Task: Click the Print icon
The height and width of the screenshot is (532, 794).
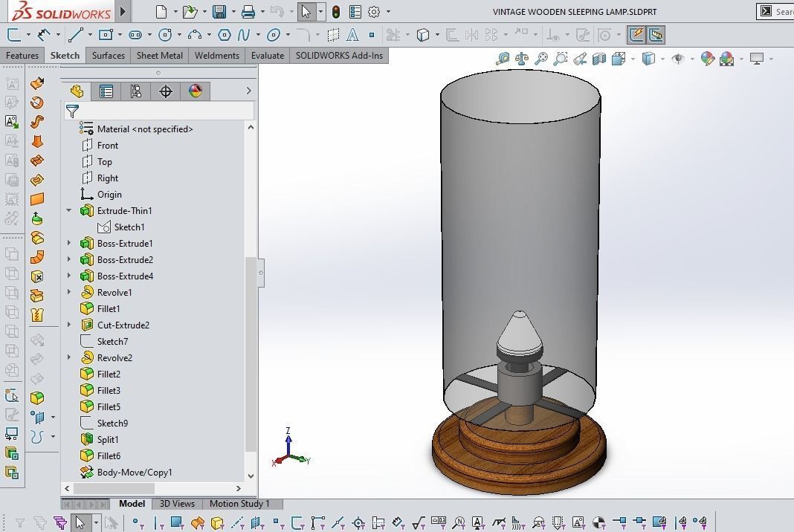Action: 248,12
